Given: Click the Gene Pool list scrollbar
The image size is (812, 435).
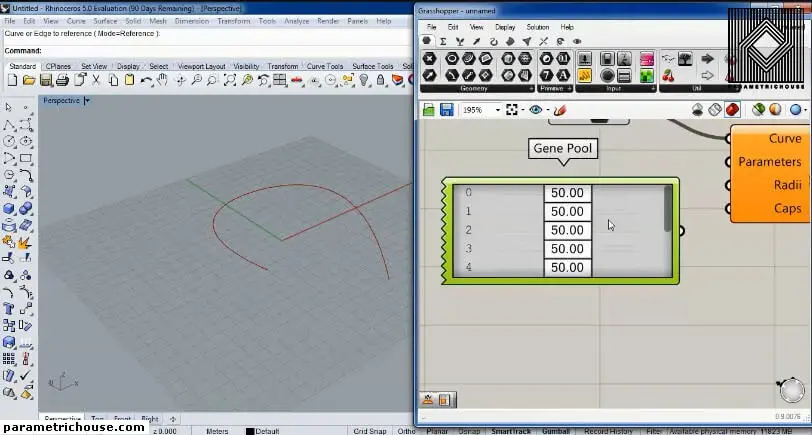Looking at the screenshot, I should pyautogui.click(x=668, y=208).
